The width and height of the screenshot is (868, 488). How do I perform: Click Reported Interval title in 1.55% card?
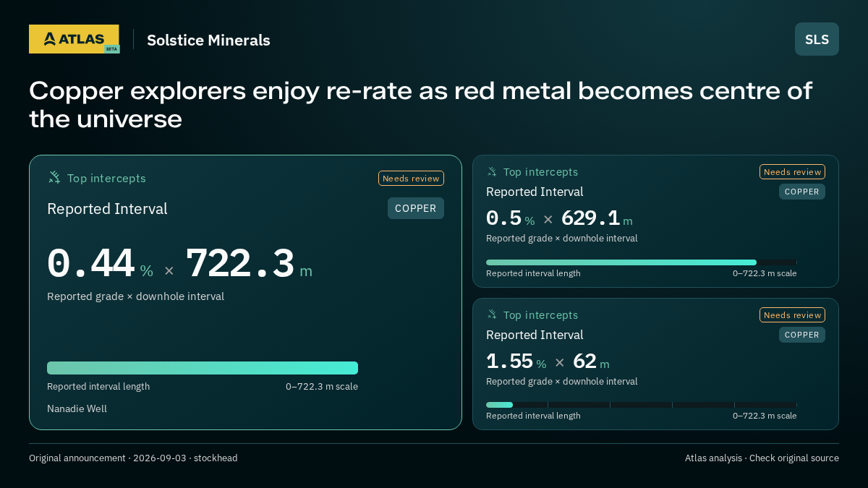535,335
